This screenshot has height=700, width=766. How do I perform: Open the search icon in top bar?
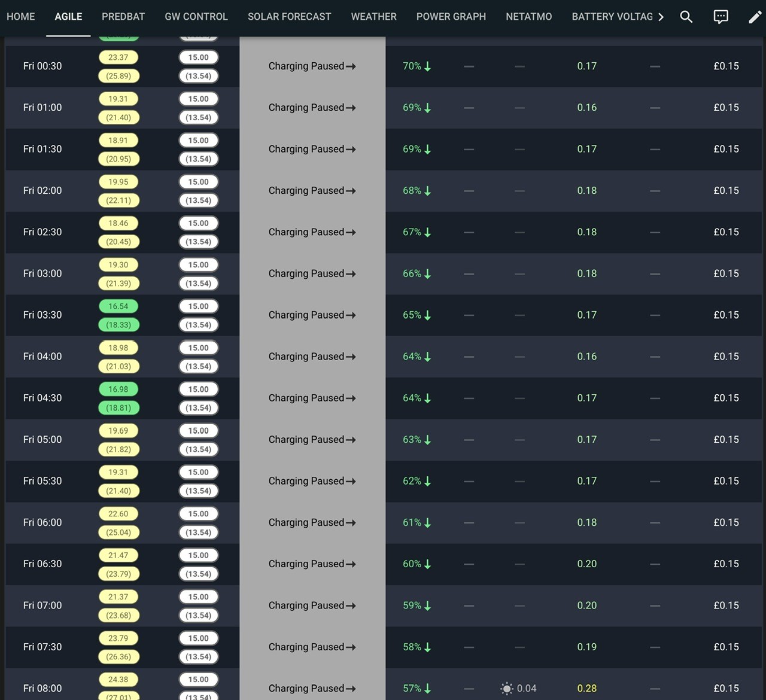686,17
